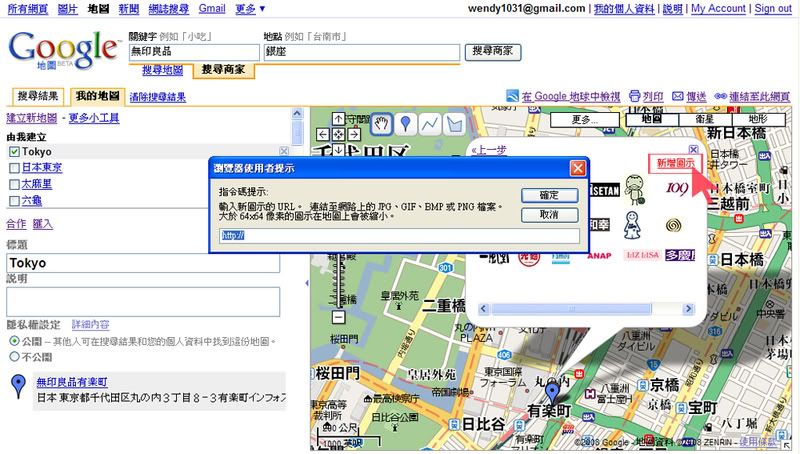
Task: Check the 日本東京 map checkbox
Action: [x=14, y=168]
